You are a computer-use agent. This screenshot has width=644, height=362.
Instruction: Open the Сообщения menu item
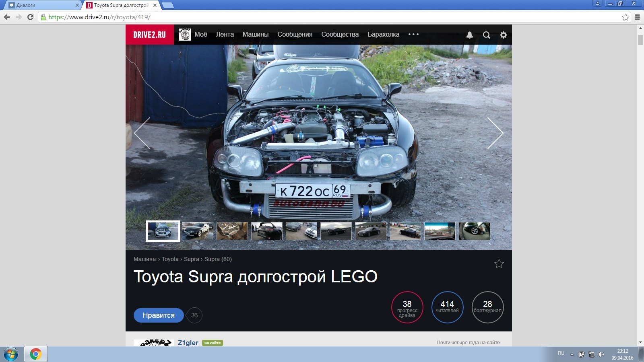click(x=295, y=35)
